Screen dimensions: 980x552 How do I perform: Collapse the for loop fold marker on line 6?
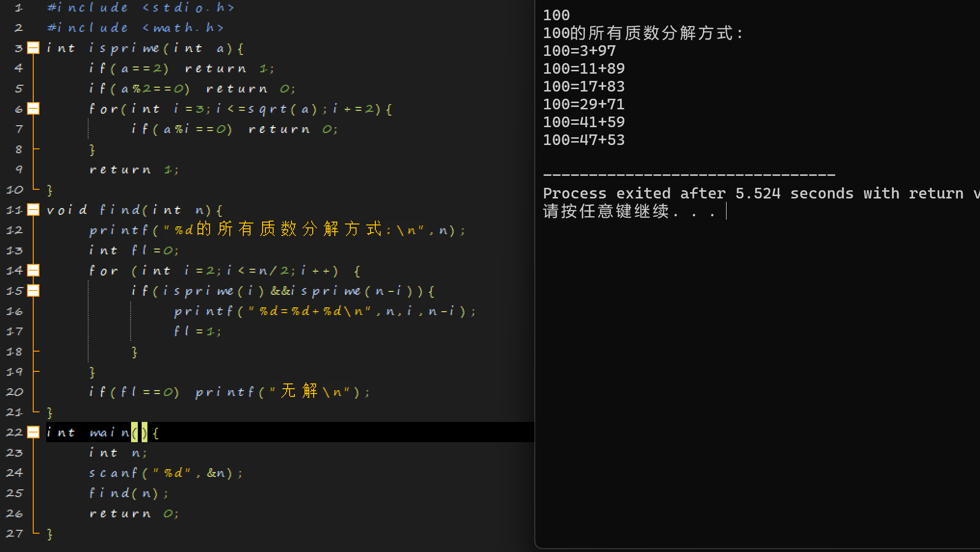pyautogui.click(x=33, y=108)
